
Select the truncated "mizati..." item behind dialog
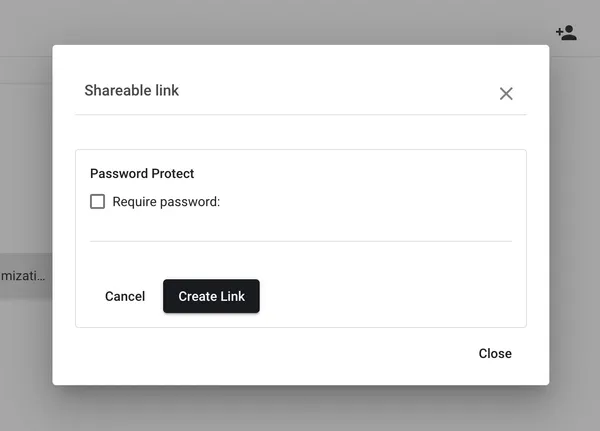(x=23, y=276)
